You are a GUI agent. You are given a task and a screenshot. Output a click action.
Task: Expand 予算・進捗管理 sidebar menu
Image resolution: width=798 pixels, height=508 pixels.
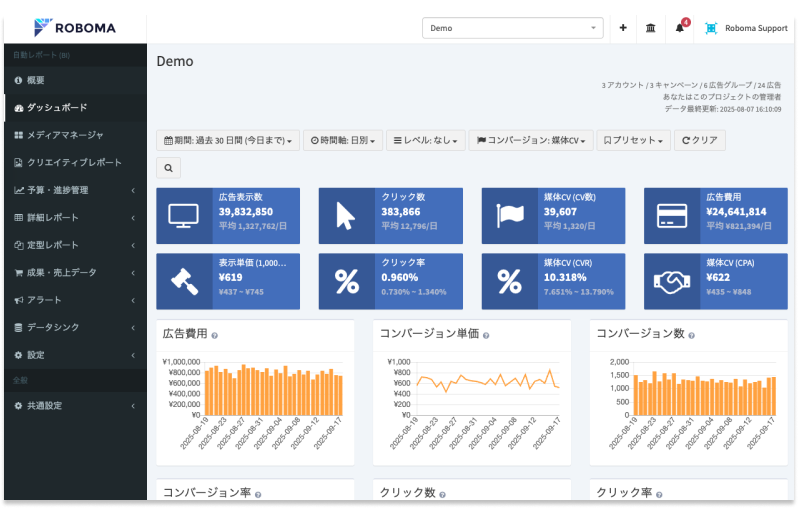coord(73,190)
